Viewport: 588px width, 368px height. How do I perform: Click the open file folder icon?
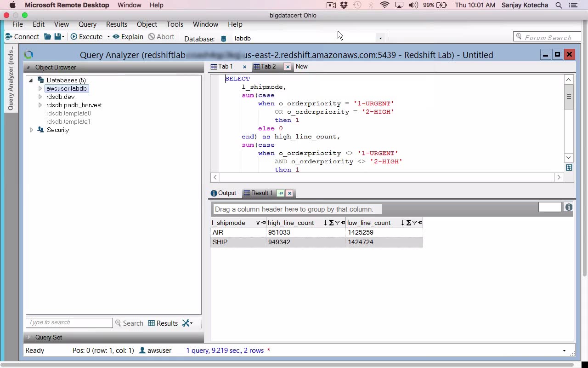pos(47,37)
